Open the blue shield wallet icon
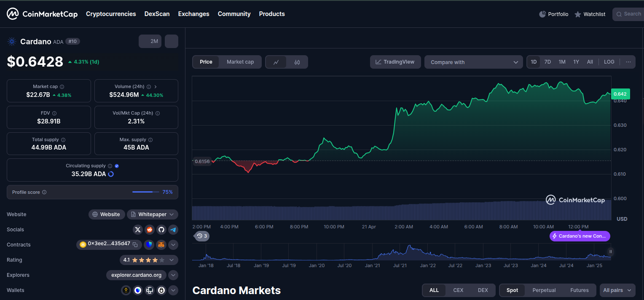This screenshot has height=300, width=644. (138, 290)
